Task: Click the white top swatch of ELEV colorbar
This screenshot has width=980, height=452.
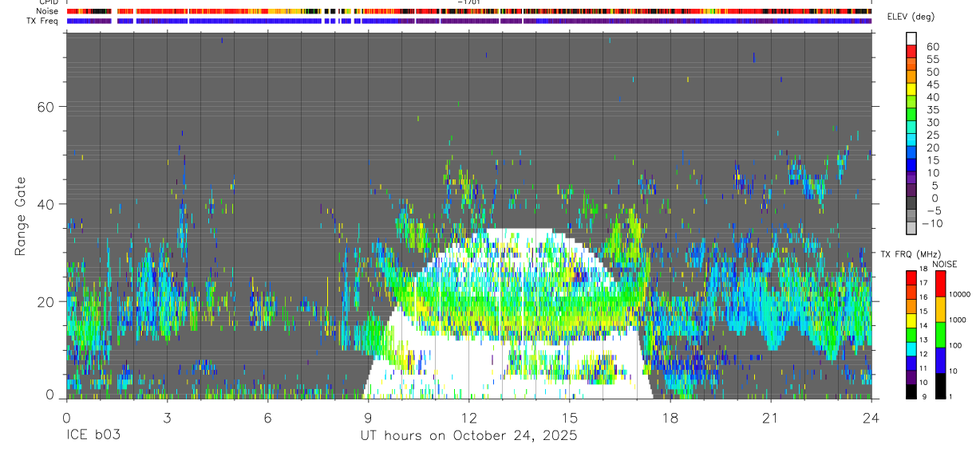Action: click(911, 37)
